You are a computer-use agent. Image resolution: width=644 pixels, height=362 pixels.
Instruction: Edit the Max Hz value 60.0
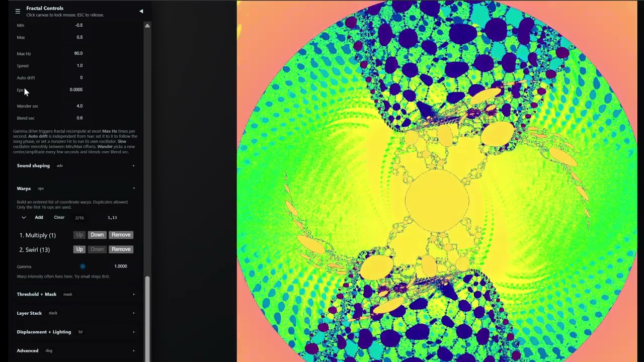pos(78,53)
